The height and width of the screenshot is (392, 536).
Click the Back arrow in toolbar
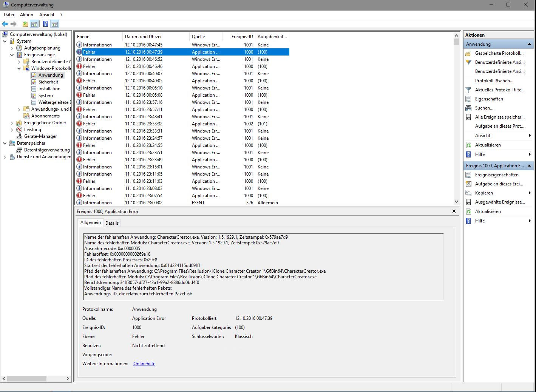(5, 24)
